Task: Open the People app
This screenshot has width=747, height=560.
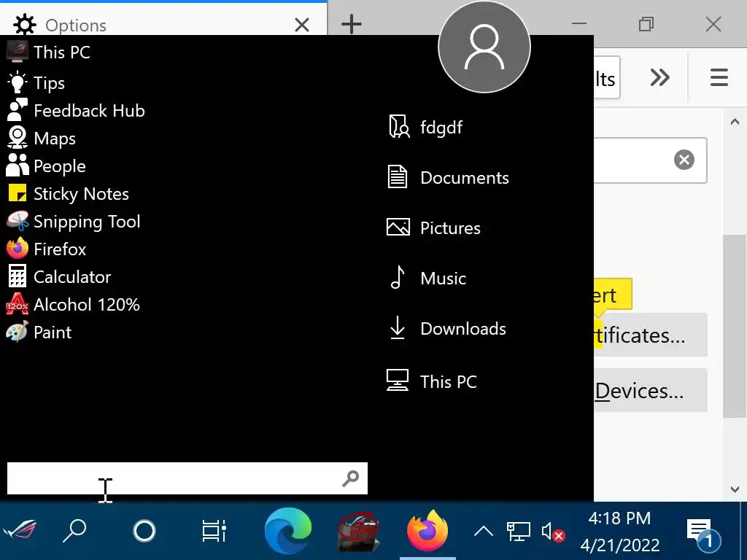Action: click(x=46, y=166)
